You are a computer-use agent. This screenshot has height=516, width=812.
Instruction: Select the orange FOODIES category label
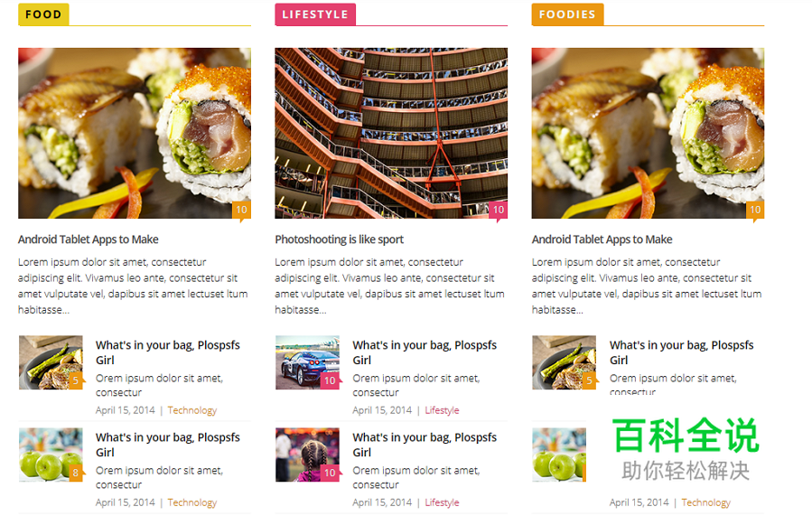[x=567, y=14]
